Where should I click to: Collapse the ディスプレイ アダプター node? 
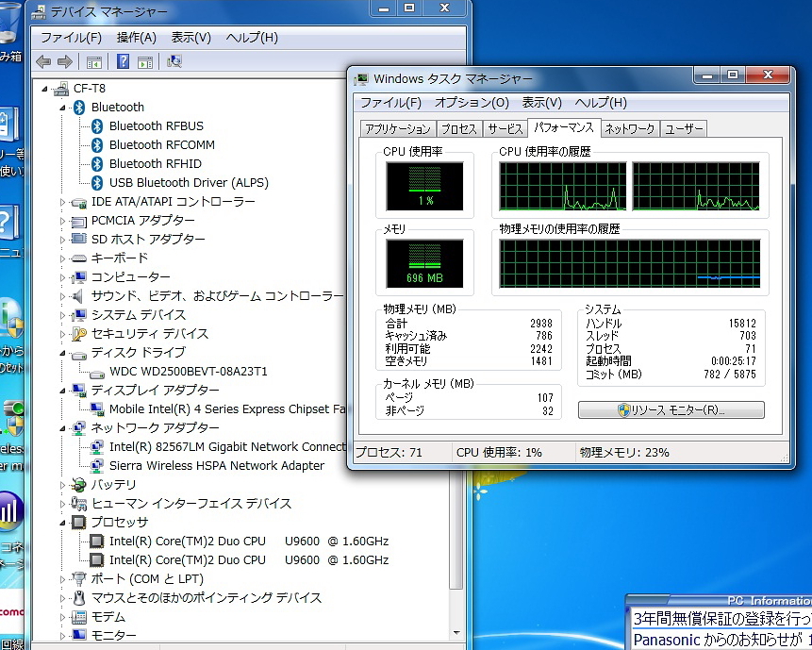click(62, 391)
